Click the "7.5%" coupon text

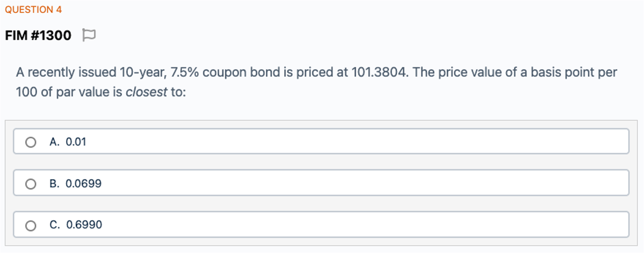click(x=185, y=72)
